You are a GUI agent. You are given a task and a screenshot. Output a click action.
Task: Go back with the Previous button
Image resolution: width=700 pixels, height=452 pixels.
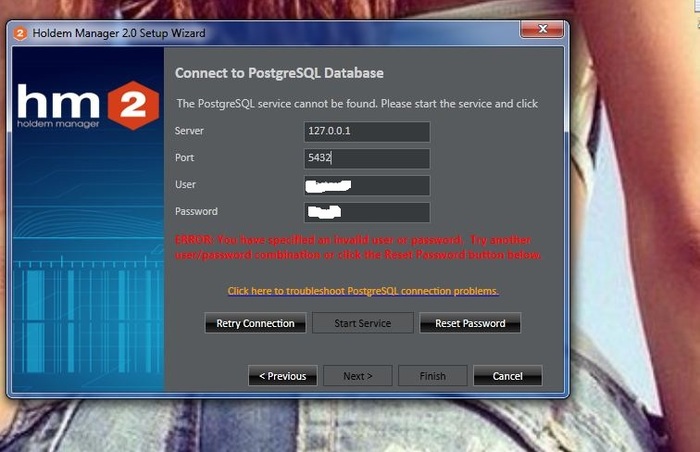(x=283, y=376)
